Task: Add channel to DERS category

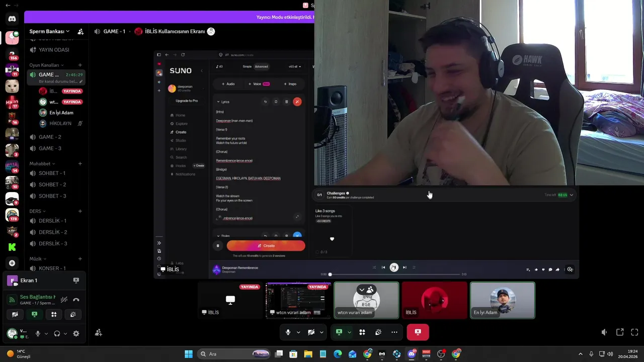Action: pos(80,211)
